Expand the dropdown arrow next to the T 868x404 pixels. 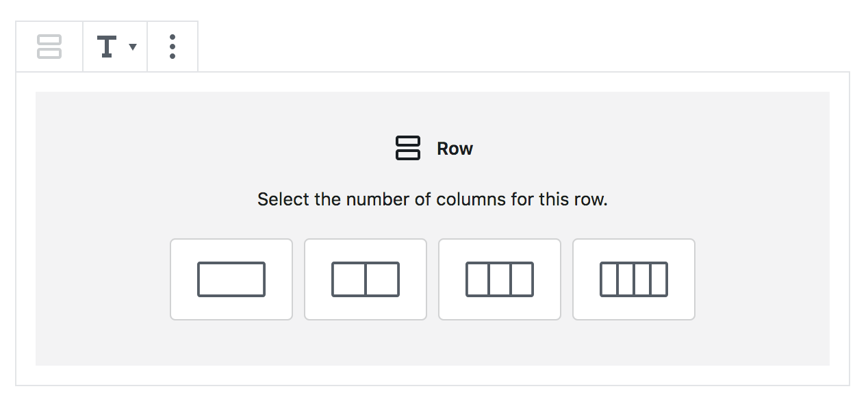(133, 47)
